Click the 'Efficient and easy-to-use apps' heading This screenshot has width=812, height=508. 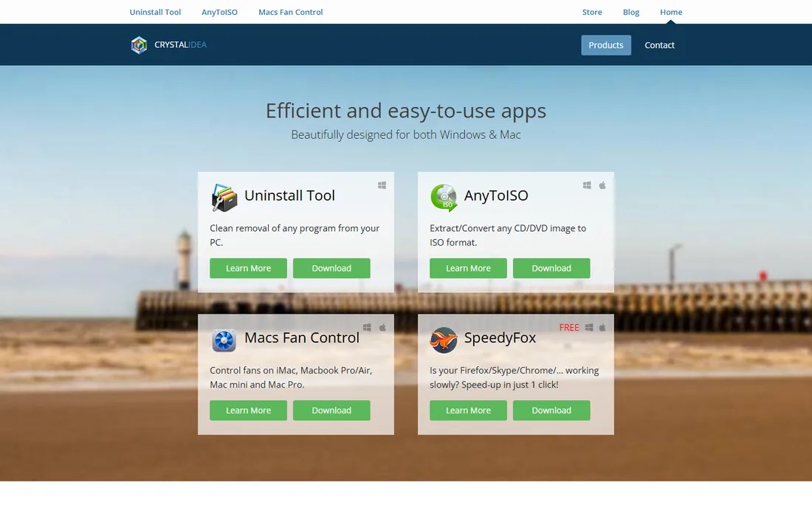[x=406, y=111]
